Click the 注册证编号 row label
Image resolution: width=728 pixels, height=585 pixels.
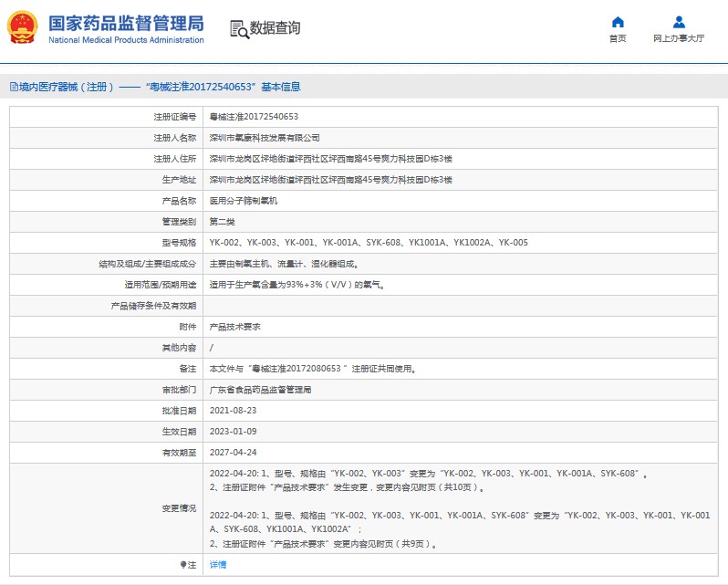pos(175,117)
